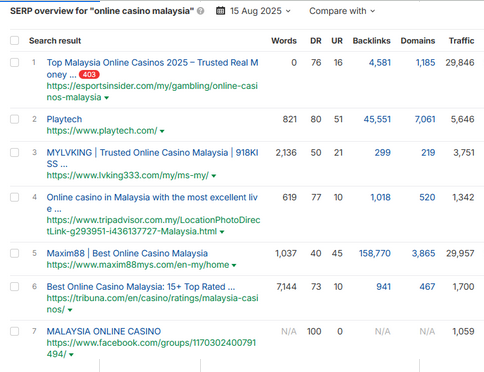
Task: Open the 467 domains value
Action: pos(427,287)
